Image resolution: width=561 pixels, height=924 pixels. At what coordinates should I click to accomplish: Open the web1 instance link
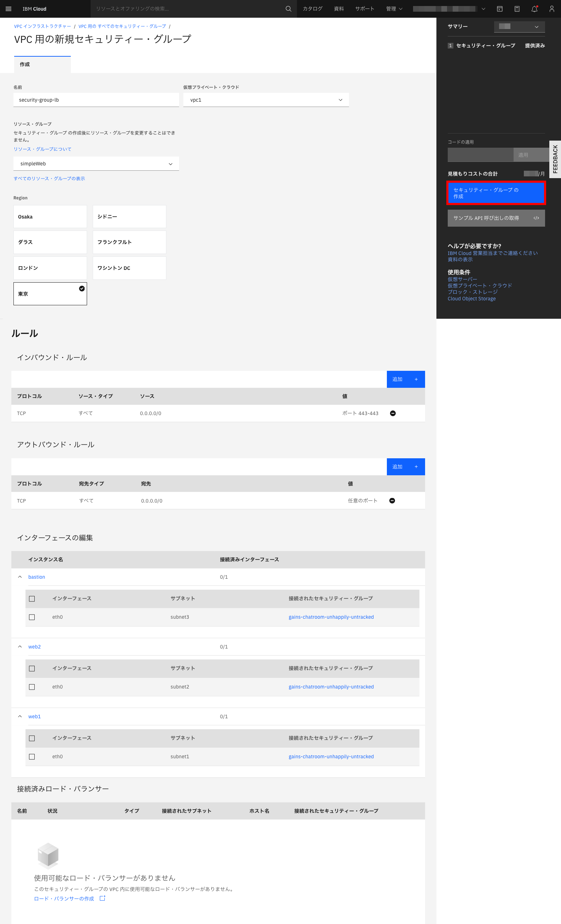click(x=34, y=716)
